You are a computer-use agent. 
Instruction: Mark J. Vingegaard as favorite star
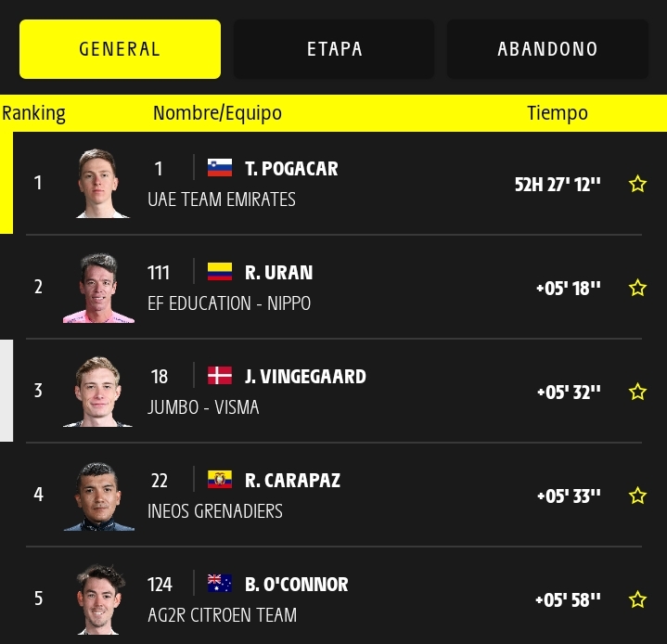point(637,392)
